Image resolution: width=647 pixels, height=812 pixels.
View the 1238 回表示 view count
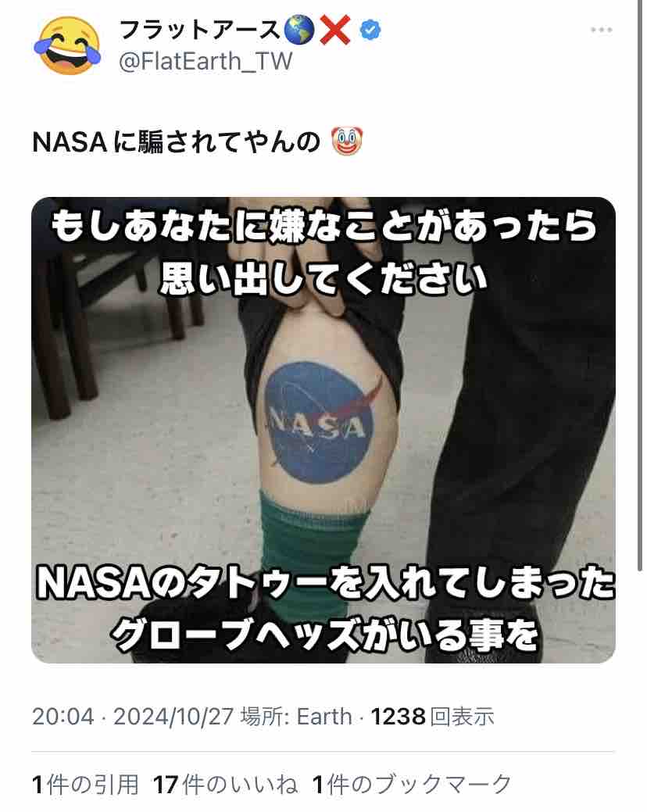(433, 717)
